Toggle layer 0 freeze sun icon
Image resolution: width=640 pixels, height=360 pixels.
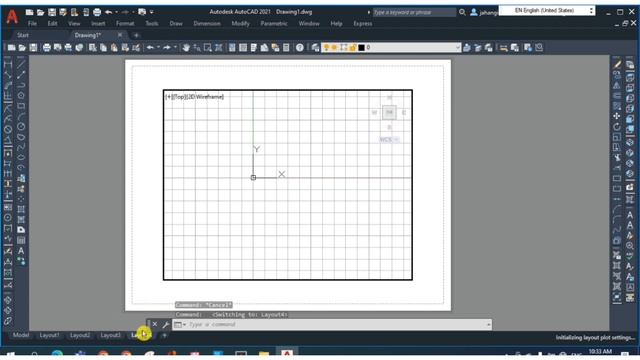(x=334, y=48)
